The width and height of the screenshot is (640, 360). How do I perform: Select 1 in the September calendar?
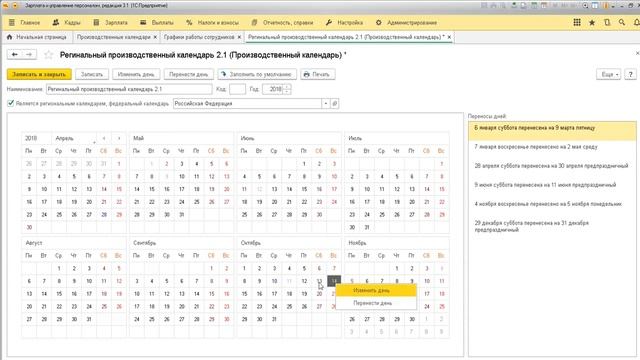click(x=211, y=269)
